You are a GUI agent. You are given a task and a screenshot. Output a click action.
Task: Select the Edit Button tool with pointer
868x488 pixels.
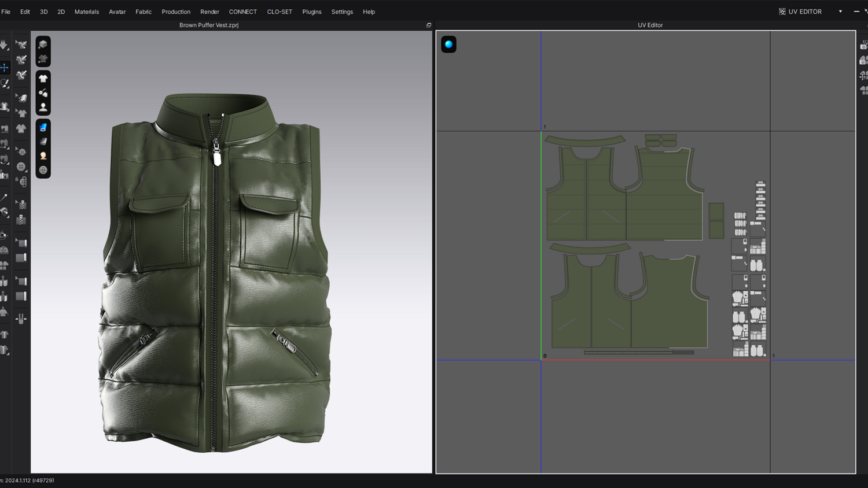[x=21, y=151]
